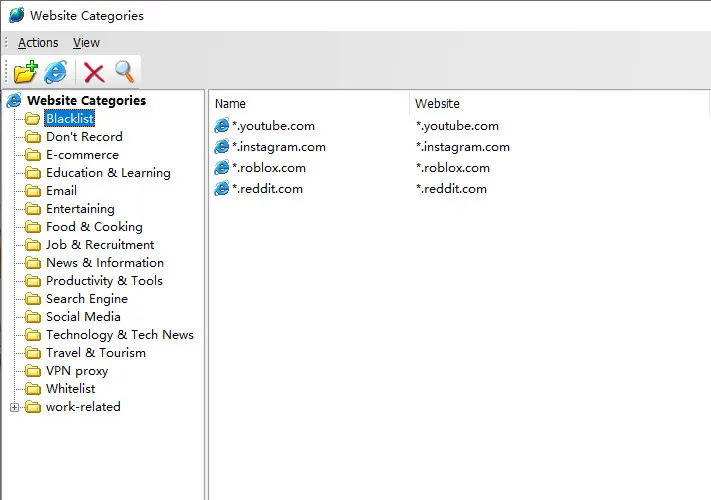Select the Education & Learning category
This screenshot has width=711, height=500.
tap(108, 173)
